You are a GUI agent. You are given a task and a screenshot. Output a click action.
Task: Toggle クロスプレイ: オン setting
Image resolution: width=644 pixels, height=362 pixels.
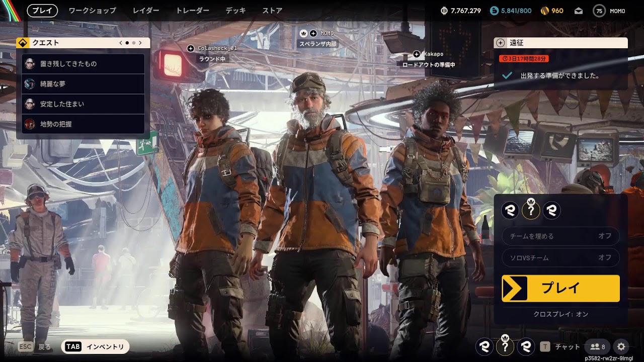pyautogui.click(x=560, y=314)
